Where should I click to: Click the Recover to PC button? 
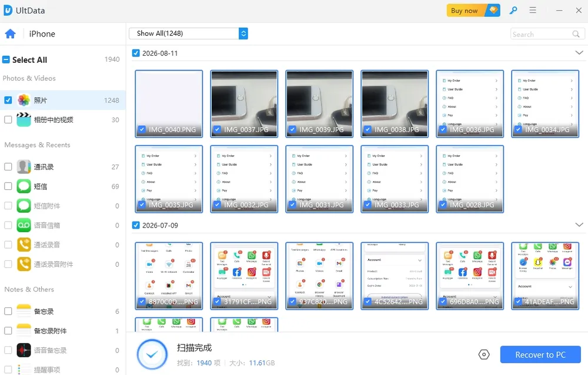point(540,354)
